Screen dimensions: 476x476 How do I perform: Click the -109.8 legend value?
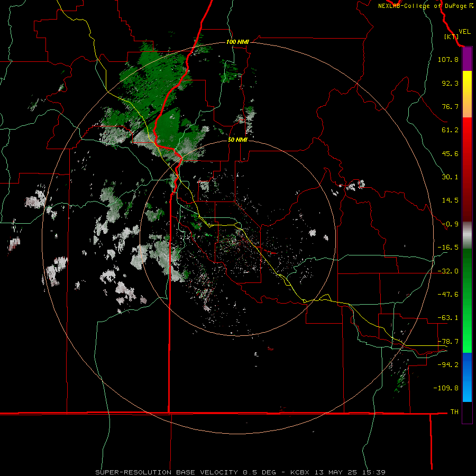446,388
